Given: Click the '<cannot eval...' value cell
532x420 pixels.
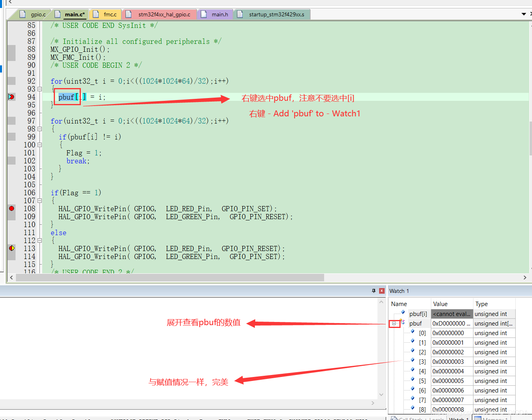Looking at the screenshot, I should click(x=452, y=314).
